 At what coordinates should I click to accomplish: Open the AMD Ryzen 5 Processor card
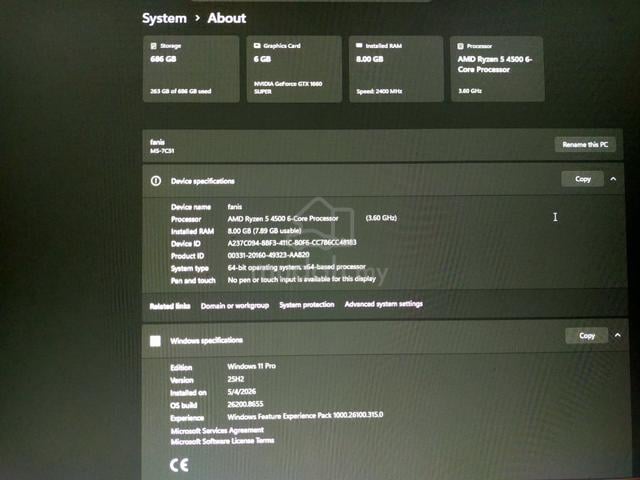497,69
